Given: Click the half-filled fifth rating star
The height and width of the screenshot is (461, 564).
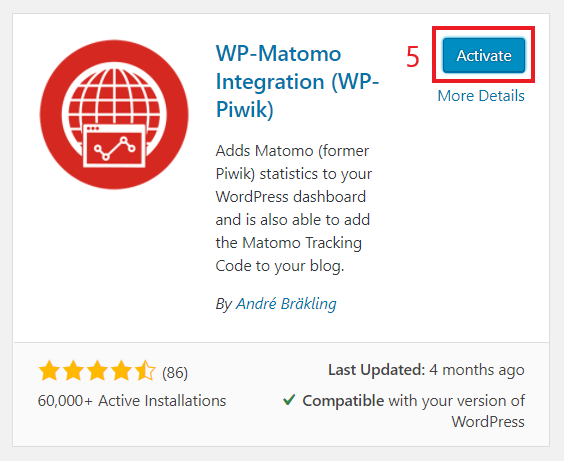Looking at the screenshot, I should [x=145, y=371].
